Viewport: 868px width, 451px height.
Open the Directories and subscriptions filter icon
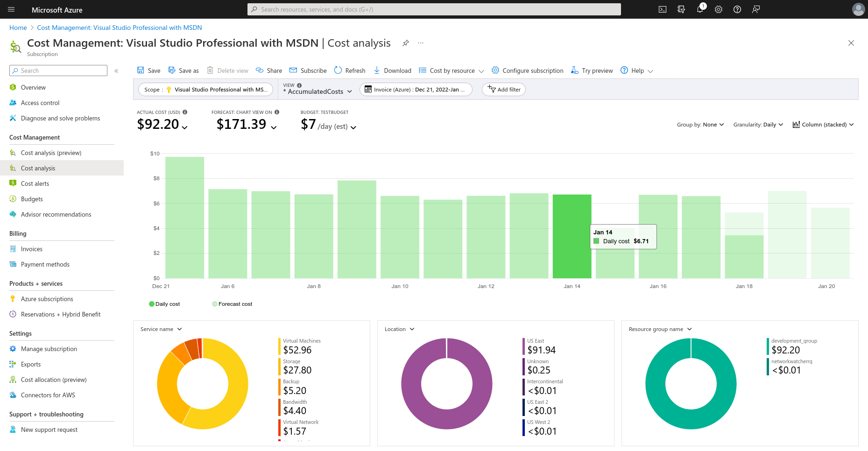coord(681,9)
